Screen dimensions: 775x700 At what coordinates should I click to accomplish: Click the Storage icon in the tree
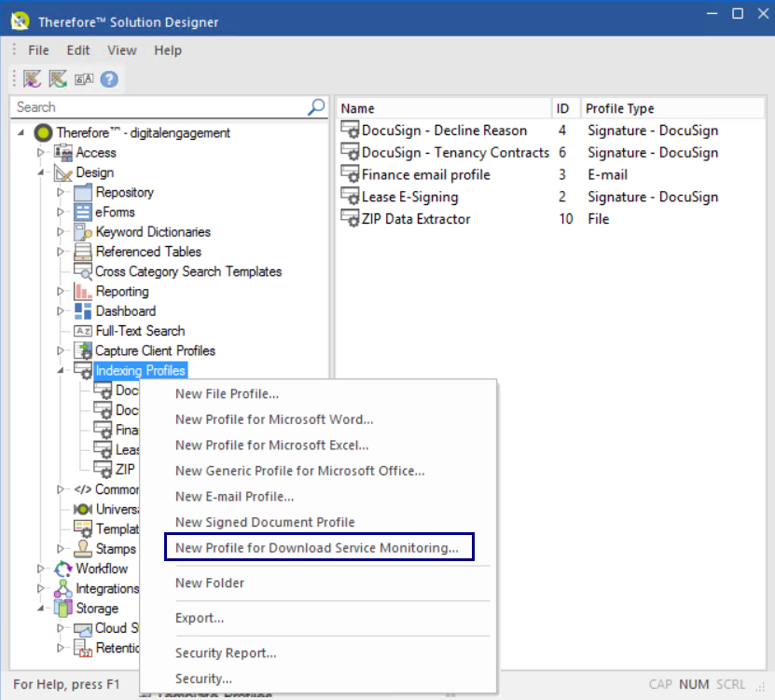(63, 608)
